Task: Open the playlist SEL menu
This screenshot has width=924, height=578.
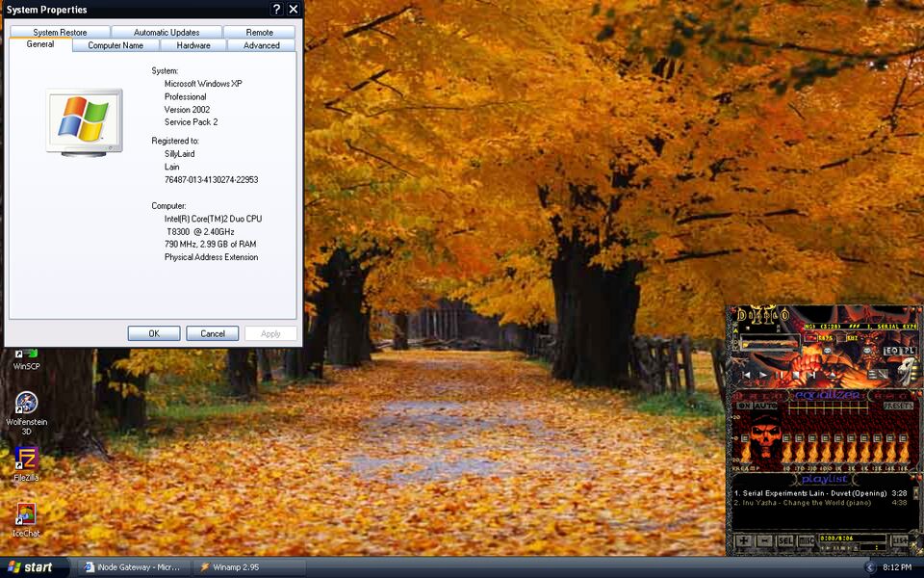Action: coord(785,540)
